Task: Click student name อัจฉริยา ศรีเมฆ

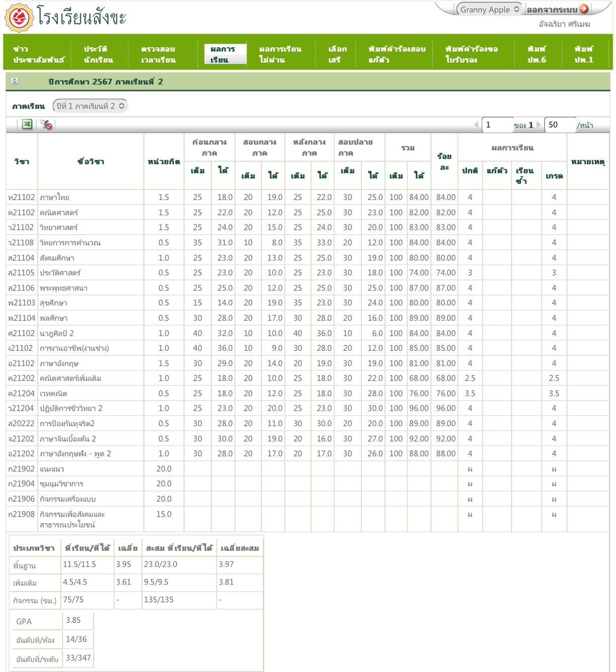Action: pyautogui.click(x=564, y=24)
